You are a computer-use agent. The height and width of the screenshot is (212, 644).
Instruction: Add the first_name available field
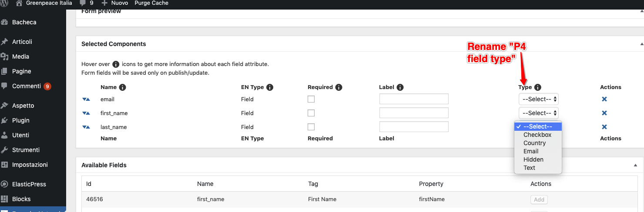539,199
